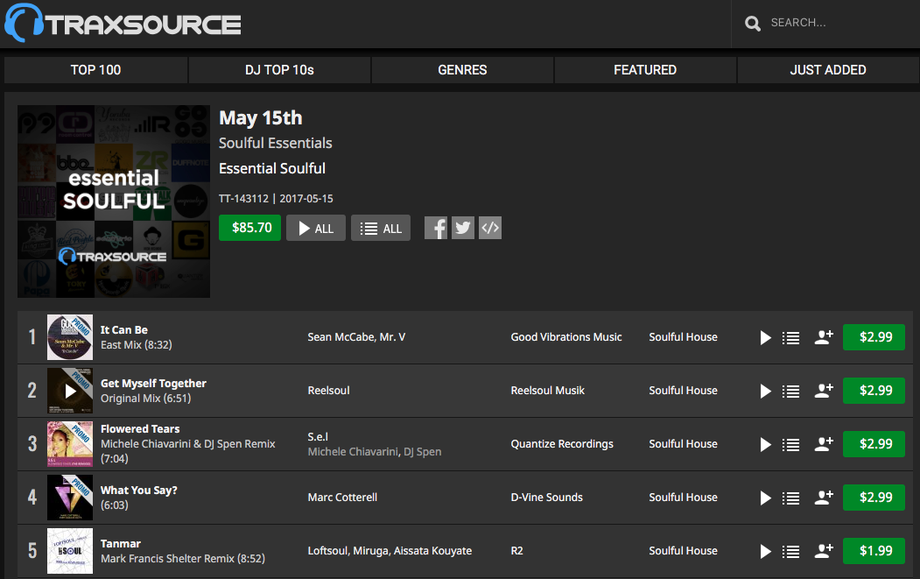The height and width of the screenshot is (579, 920).
Task: Click the Essential Soulful cover artwork
Action: pos(114,201)
